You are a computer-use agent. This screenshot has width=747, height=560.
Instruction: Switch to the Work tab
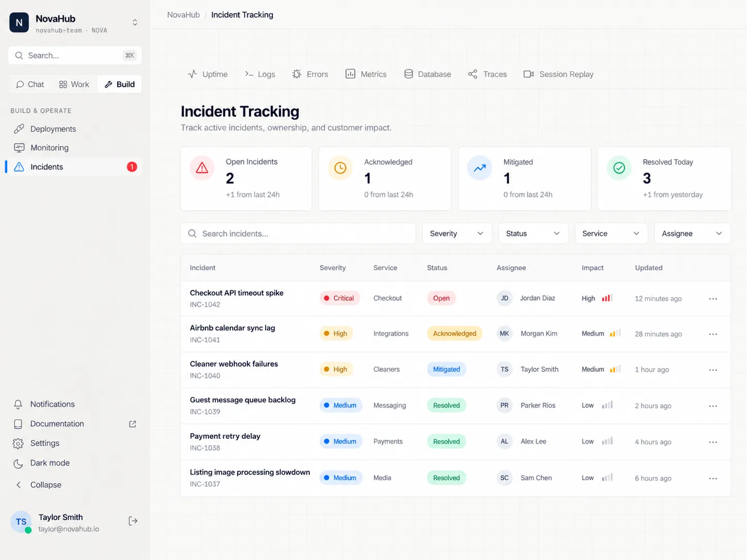(x=74, y=84)
